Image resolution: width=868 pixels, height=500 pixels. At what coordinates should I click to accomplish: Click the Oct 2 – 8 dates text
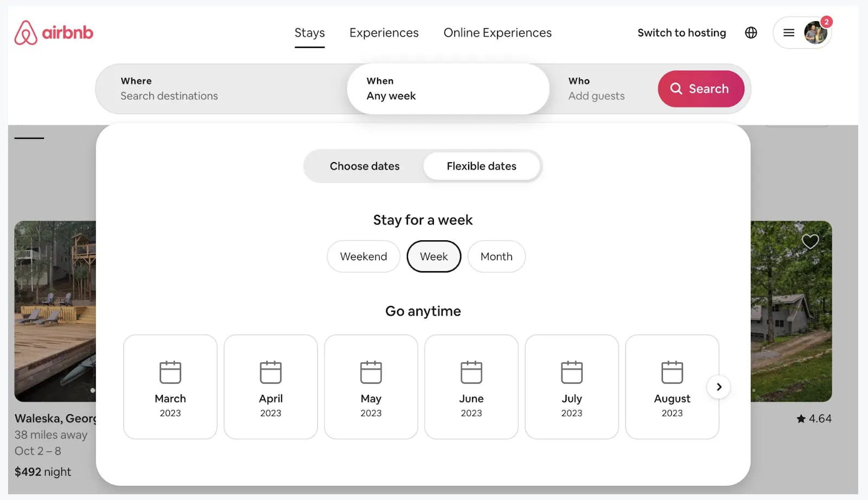[38, 451]
